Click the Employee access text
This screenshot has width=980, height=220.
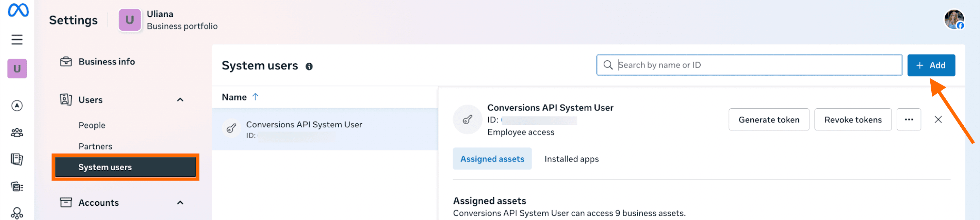point(520,132)
